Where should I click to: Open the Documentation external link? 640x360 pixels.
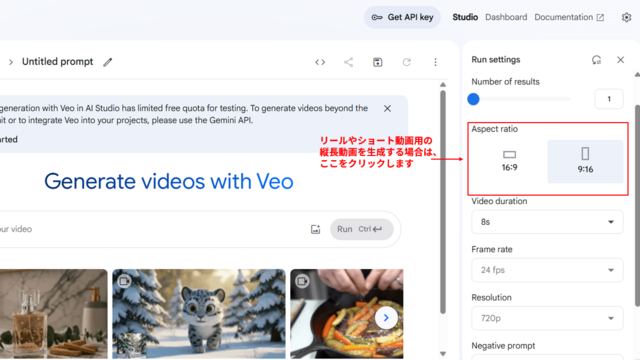coord(569,17)
